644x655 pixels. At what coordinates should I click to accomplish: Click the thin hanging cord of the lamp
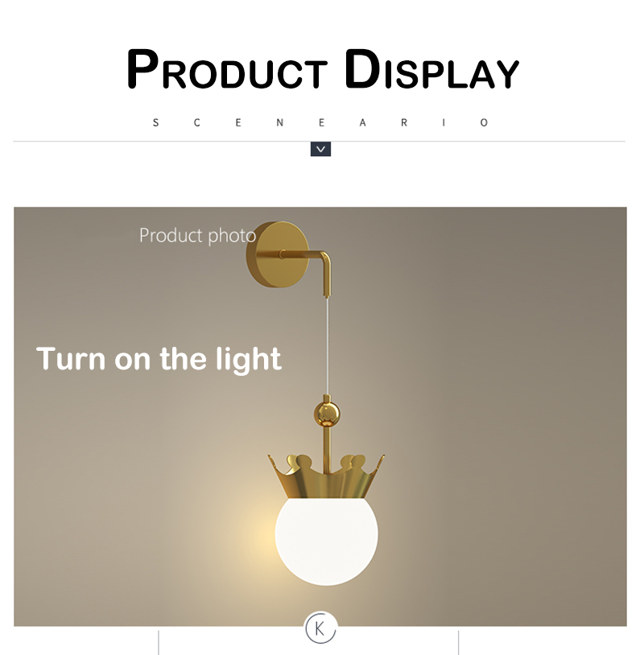327,345
